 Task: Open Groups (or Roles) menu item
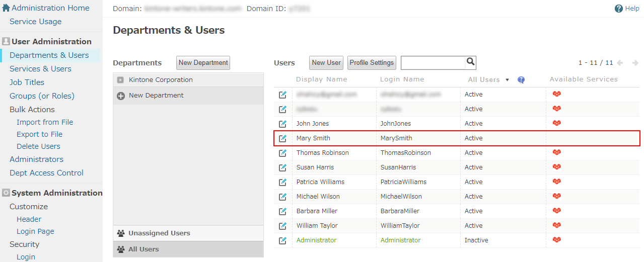click(x=42, y=96)
